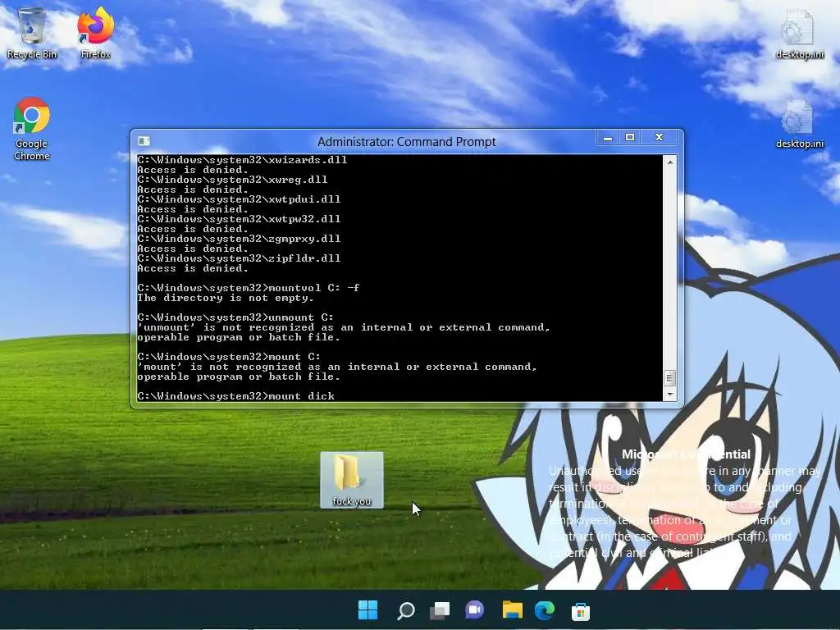Open the Windows Start button
840x630 pixels.
367,609
